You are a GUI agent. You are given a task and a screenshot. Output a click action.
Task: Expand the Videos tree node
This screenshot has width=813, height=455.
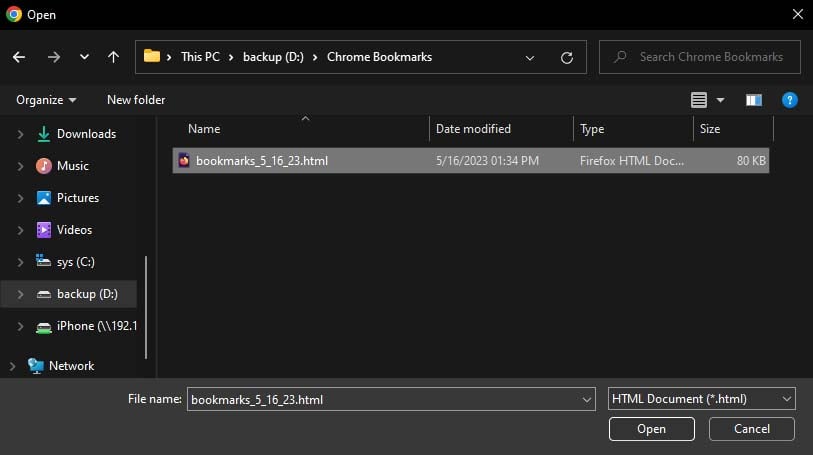(20, 230)
